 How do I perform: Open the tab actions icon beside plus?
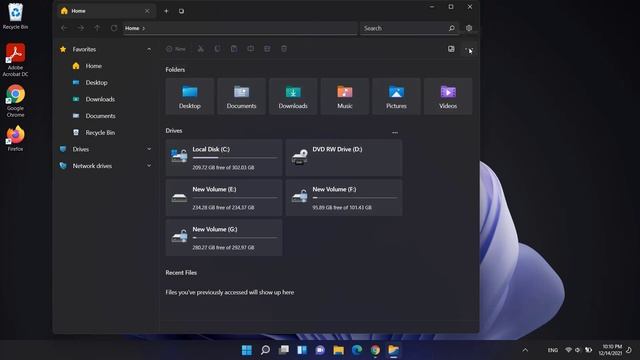pos(181,11)
